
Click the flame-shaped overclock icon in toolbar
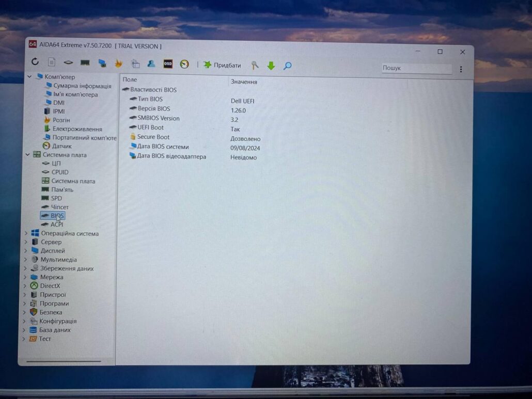119,63
